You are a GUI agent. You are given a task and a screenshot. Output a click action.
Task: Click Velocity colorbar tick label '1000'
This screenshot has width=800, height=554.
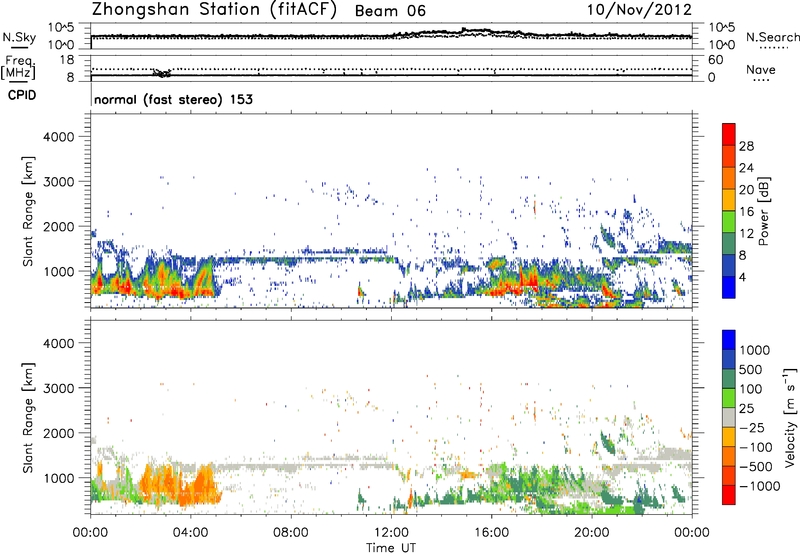[x=755, y=350]
